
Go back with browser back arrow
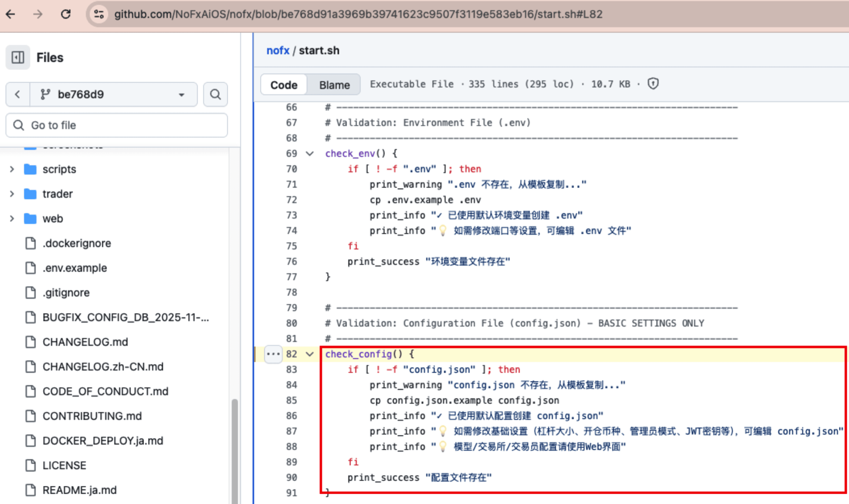pyautogui.click(x=11, y=14)
